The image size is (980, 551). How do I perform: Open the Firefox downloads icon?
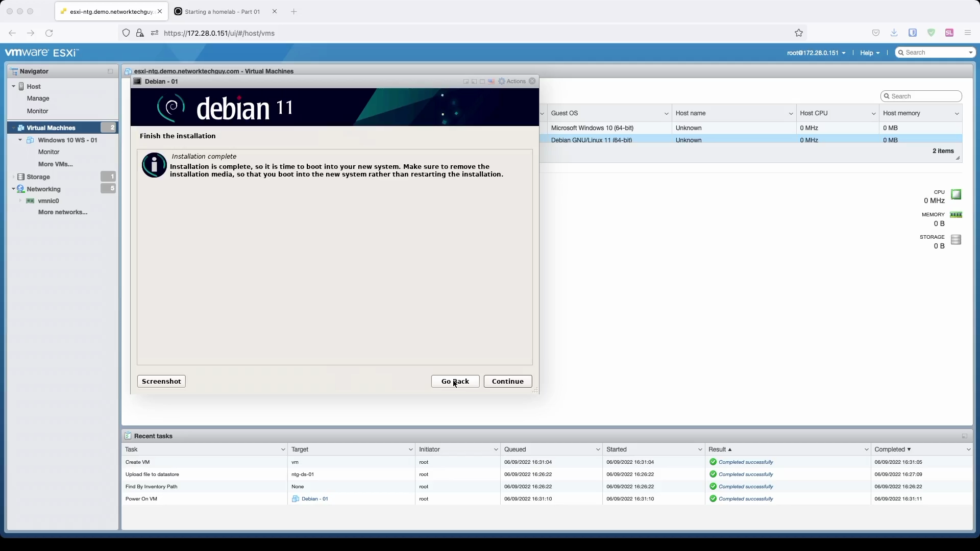coord(894,33)
